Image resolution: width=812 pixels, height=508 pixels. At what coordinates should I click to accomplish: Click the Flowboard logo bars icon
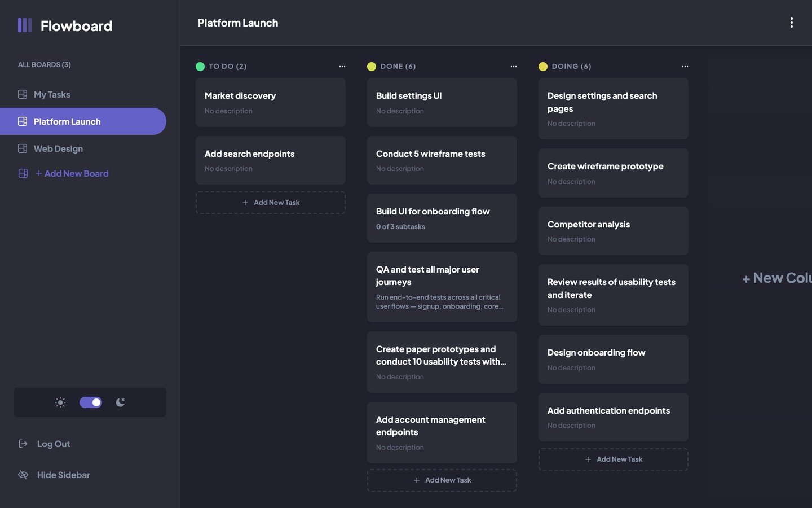click(x=25, y=25)
